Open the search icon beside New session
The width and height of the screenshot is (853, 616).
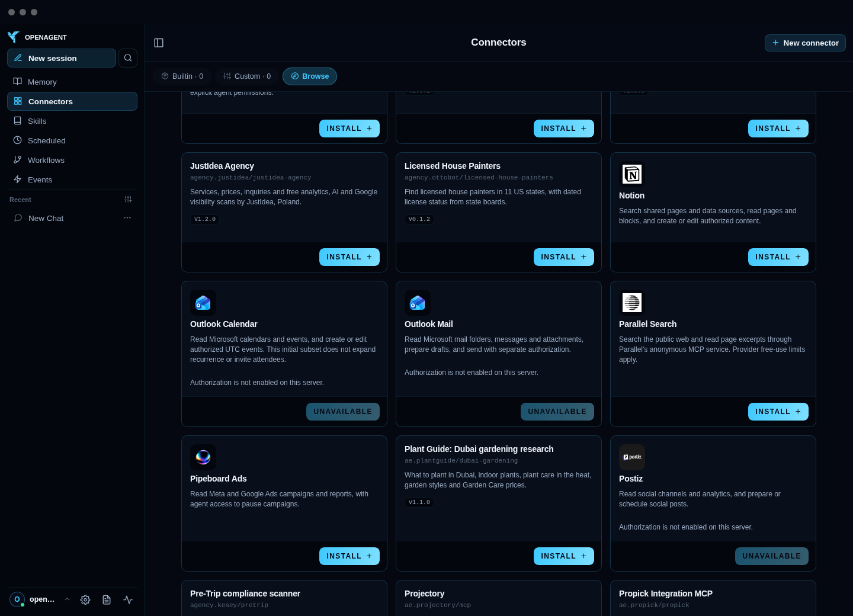click(128, 58)
